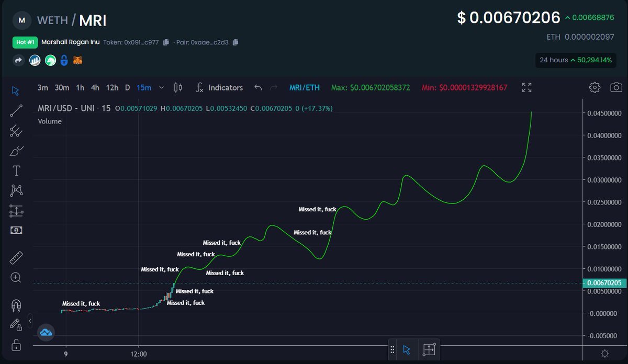This screenshot has width=628, height=364.
Task: Select the trend line drawing tool
Action: click(16, 111)
